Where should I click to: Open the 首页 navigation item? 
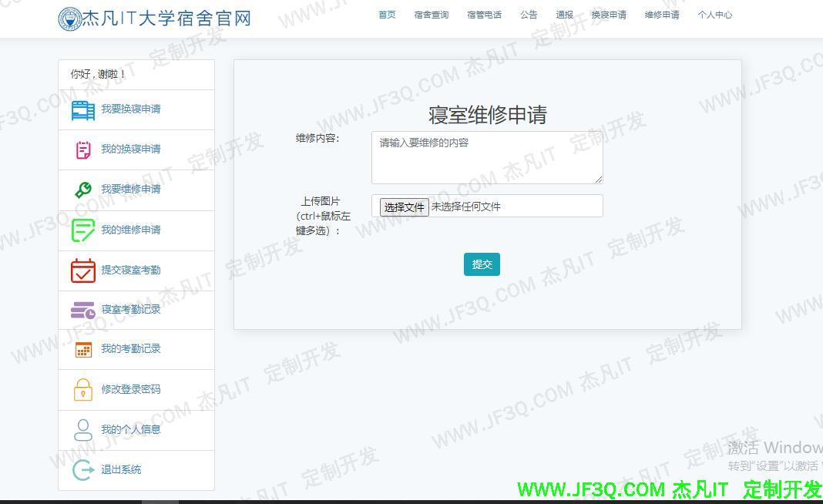pos(387,15)
